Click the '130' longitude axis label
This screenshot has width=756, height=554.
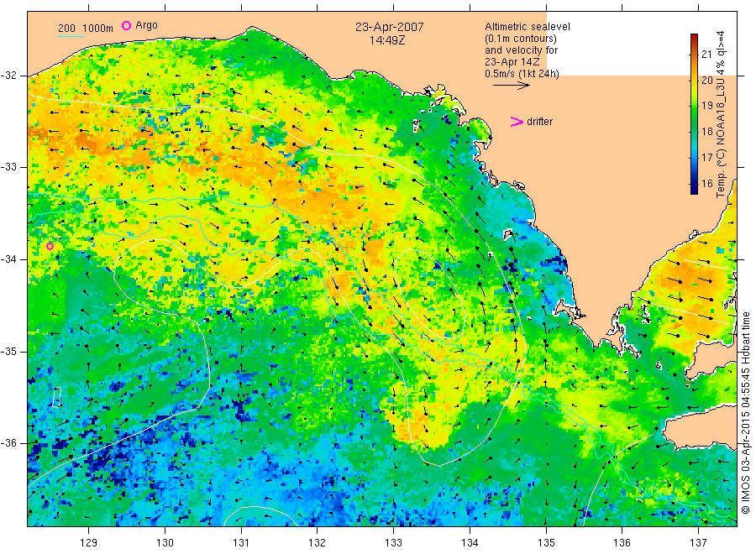tap(165, 543)
